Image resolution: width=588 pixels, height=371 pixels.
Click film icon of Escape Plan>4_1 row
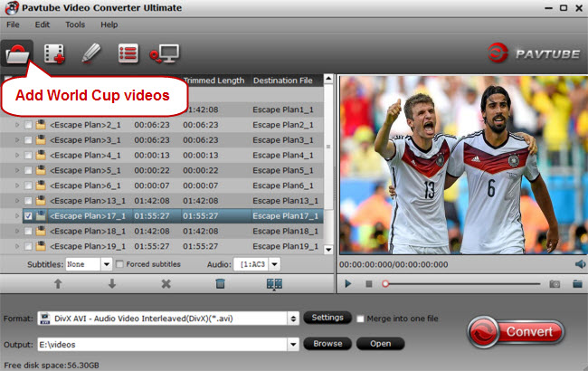click(41, 155)
